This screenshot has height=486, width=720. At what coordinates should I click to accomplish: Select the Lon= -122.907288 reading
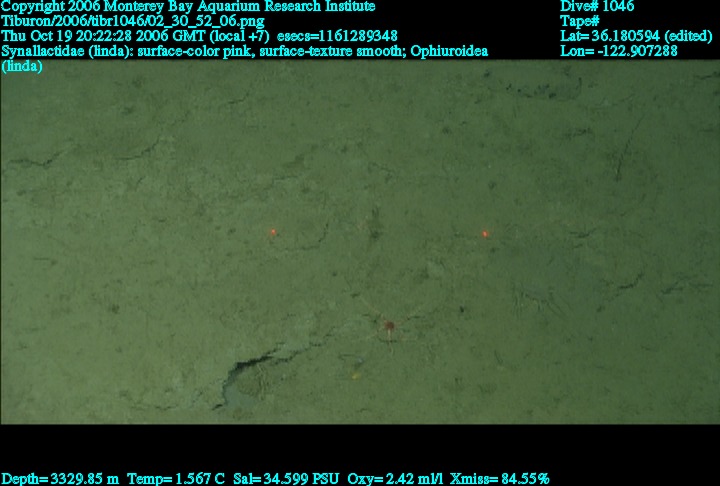point(619,51)
